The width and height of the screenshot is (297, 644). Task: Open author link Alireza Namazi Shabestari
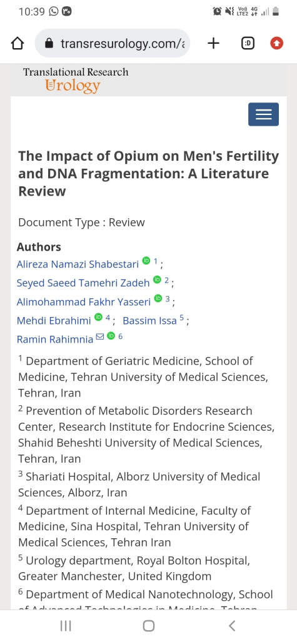(x=78, y=264)
